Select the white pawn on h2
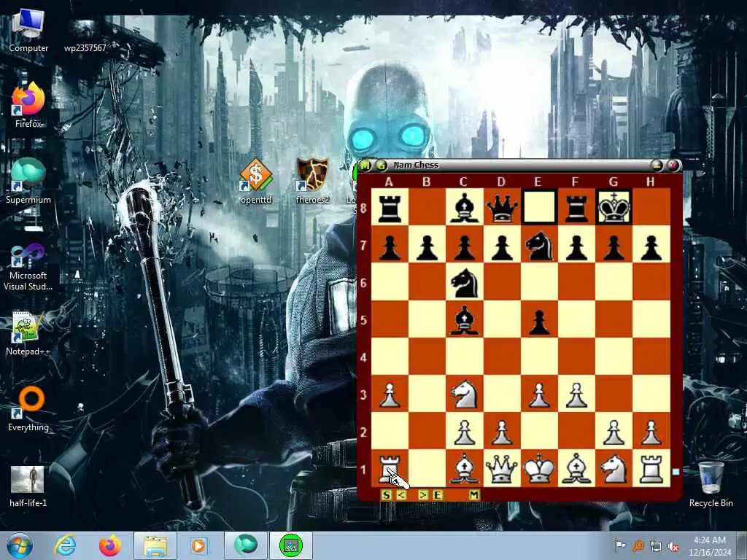Image resolution: width=747 pixels, height=560 pixels. coord(651,432)
